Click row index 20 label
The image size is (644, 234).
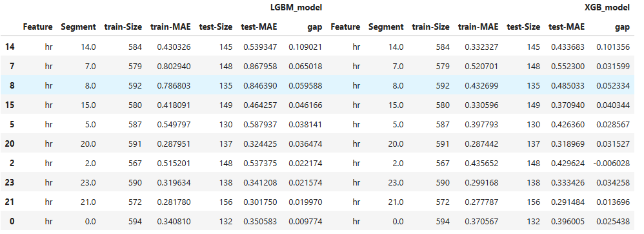click(x=10, y=144)
